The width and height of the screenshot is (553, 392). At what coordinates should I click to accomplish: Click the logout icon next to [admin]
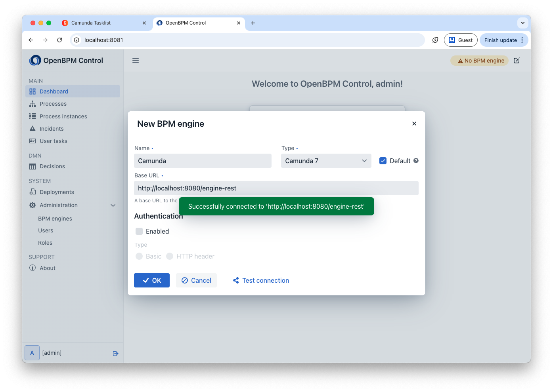coord(115,354)
